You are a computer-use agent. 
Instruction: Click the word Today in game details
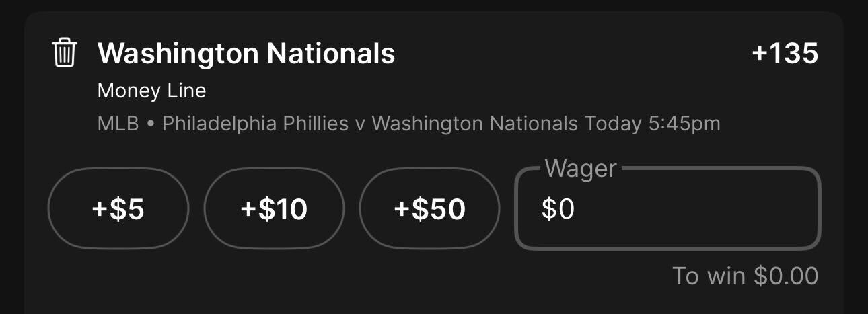coord(612,124)
